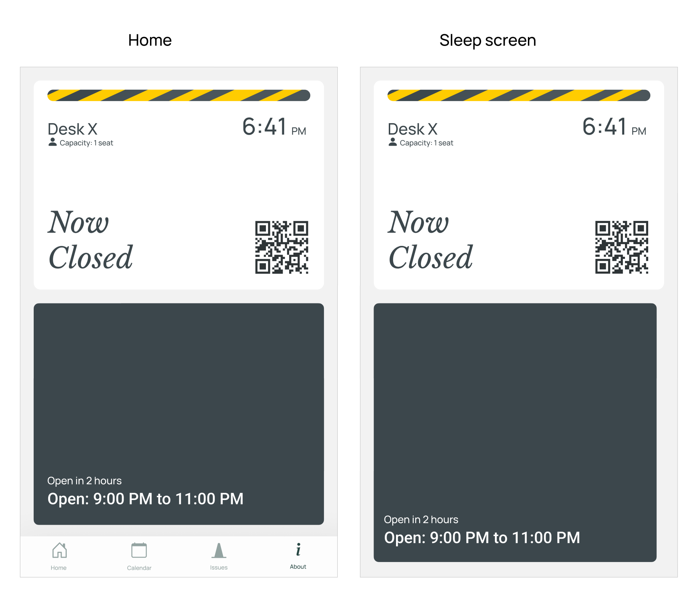Tap the 'Now Closed' status on the Sleep screen

pos(430,240)
